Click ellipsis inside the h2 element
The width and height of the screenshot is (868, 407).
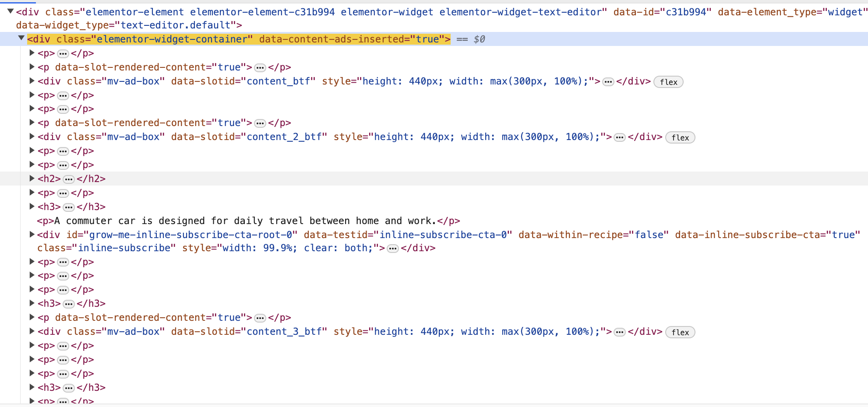tap(69, 179)
